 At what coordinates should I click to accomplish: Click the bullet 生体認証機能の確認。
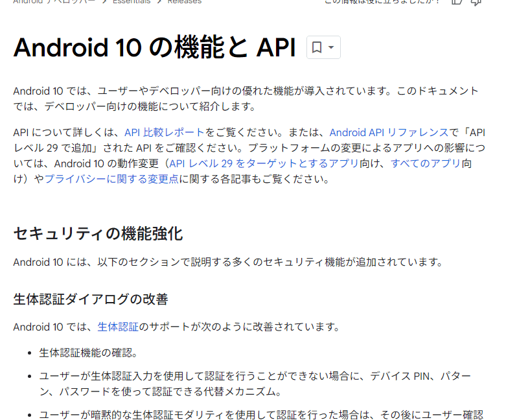coord(88,353)
